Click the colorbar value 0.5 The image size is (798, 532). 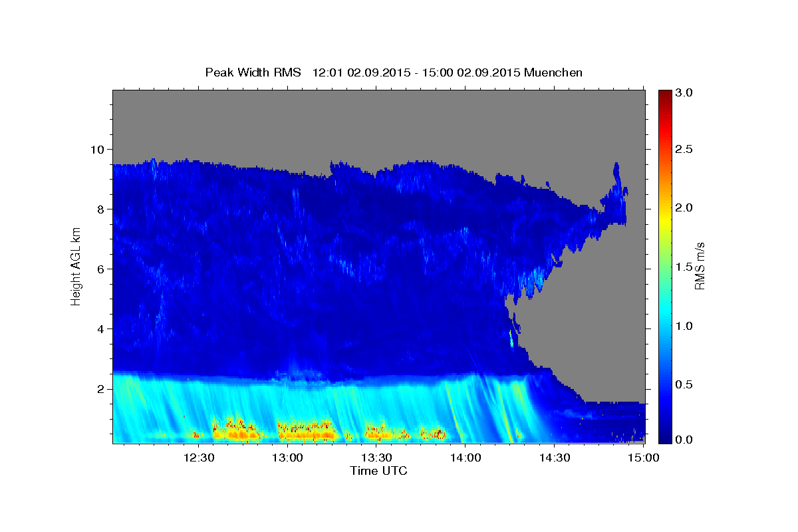[x=684, y=384]
